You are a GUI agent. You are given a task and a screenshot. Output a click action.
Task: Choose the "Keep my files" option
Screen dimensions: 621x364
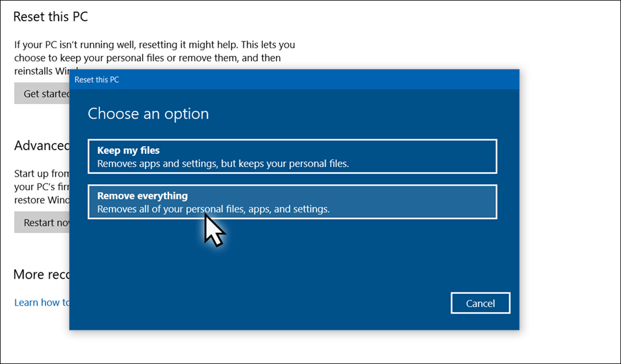point(292,156)
